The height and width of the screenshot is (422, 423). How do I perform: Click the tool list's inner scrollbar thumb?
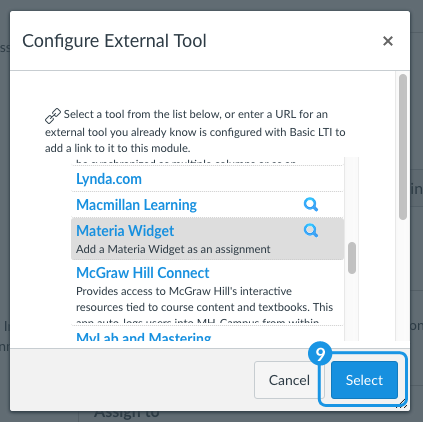click(x=352, y=258)
